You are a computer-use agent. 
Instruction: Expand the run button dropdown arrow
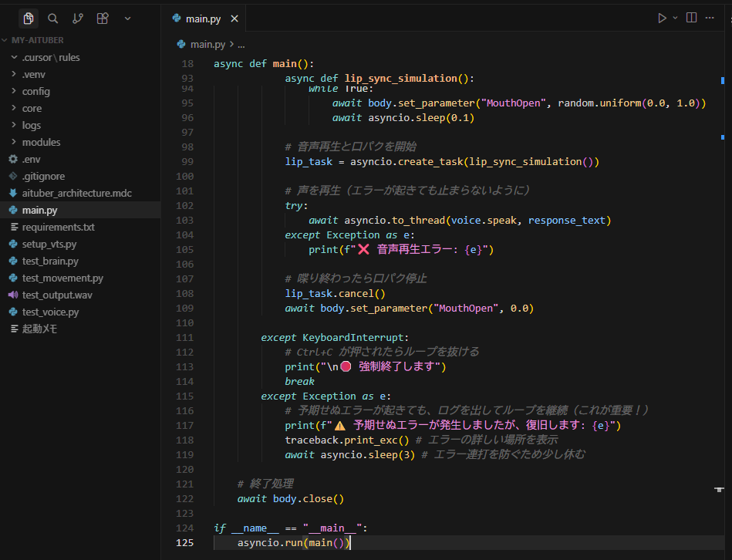pos(676,18)
